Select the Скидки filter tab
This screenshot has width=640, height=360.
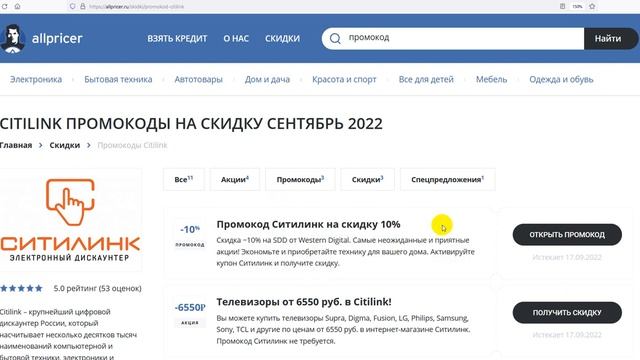click(x=367, y=180)
